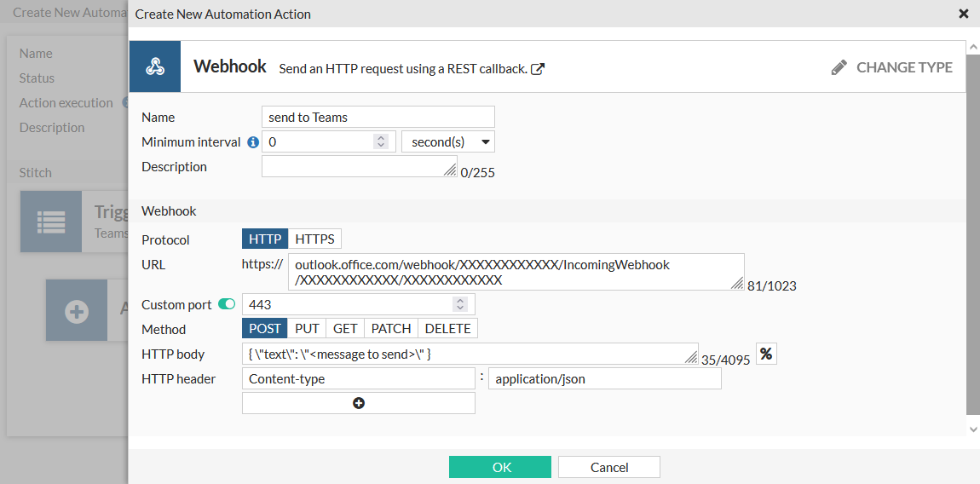Click the add action plus icon
The height and width of the screenshot is (484, 980).
point(77,311)
